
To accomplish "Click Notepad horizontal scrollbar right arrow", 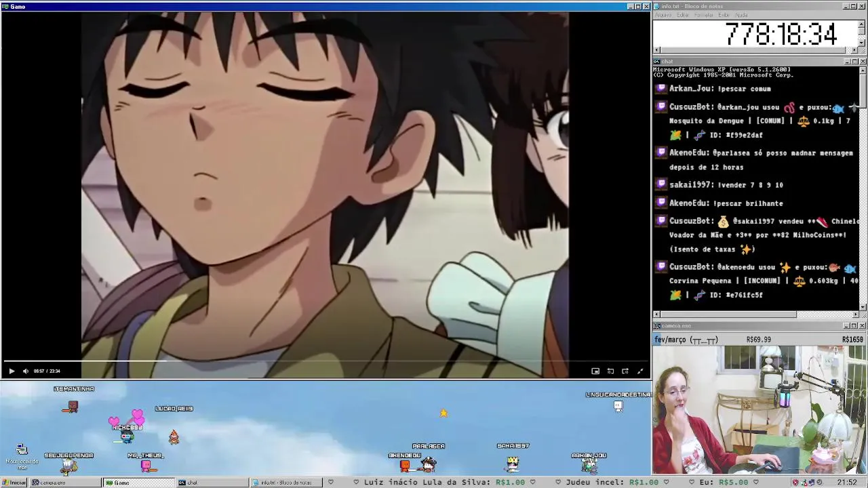I will click(854, 50).
